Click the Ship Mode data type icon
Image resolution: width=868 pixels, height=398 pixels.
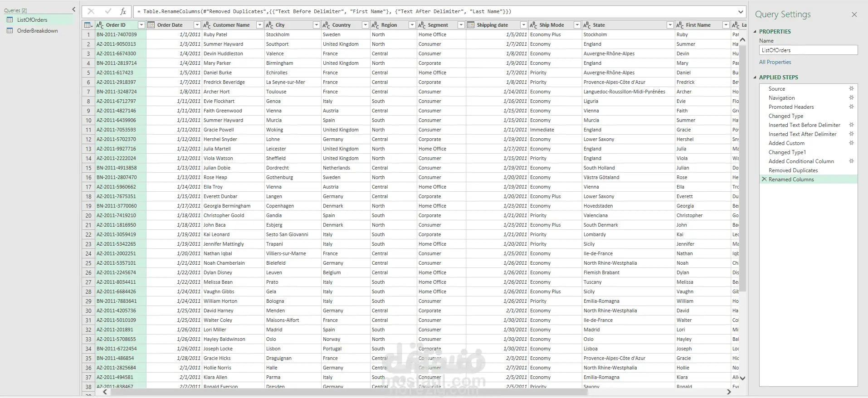(x=533, y=25)
